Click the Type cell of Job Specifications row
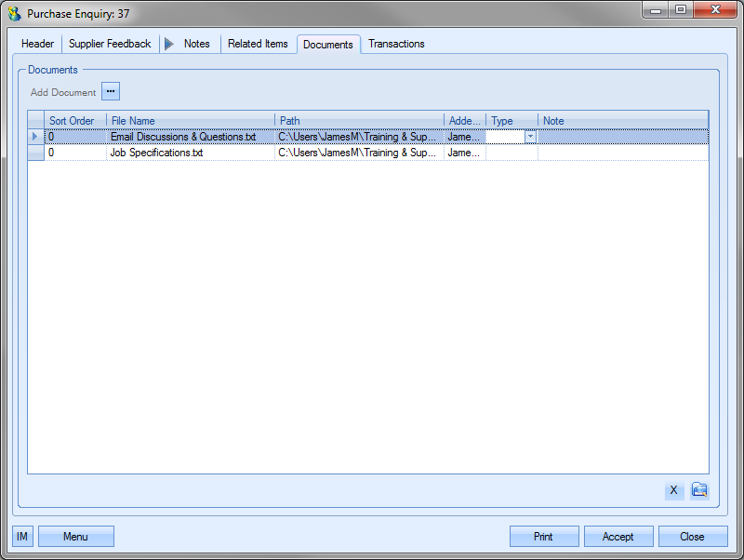Viewport: 744px width, 560px height. click(x=512, y=153)
